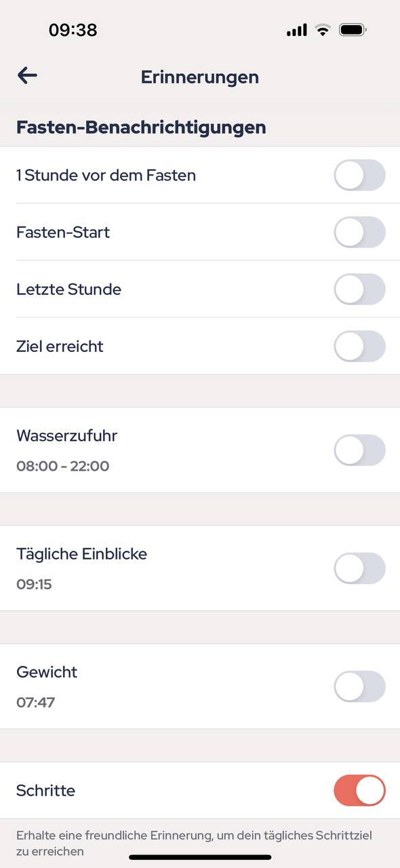Screen dimensions: 400x868
Task: Enable the 1 Stunde vor dem Fasten toggle
Action: [x=359, y=175]
